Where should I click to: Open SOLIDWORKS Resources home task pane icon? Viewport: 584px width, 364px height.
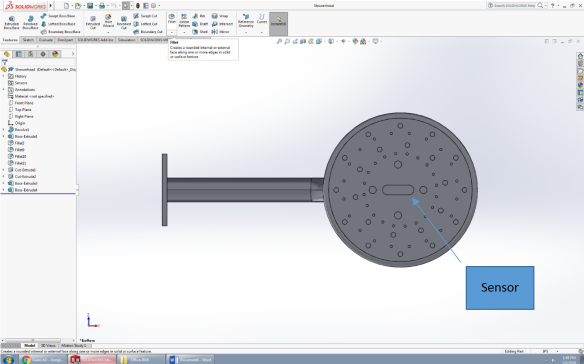[580, 56]
